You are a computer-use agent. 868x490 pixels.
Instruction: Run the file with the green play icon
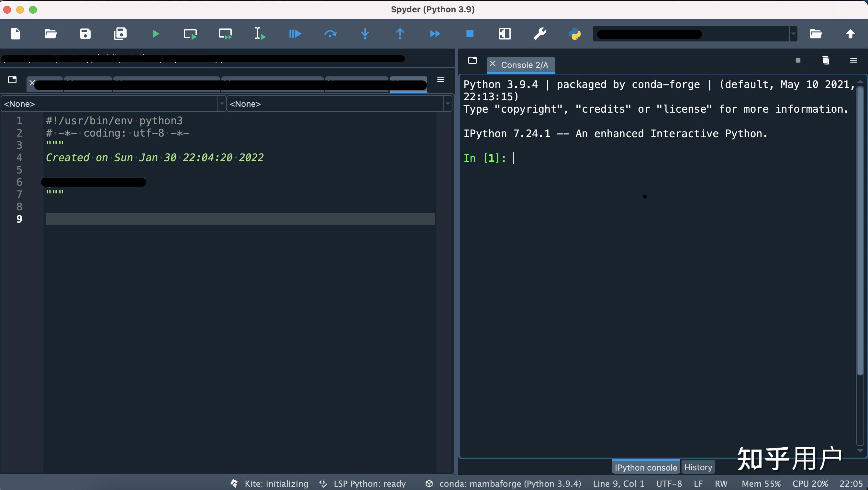156,34
